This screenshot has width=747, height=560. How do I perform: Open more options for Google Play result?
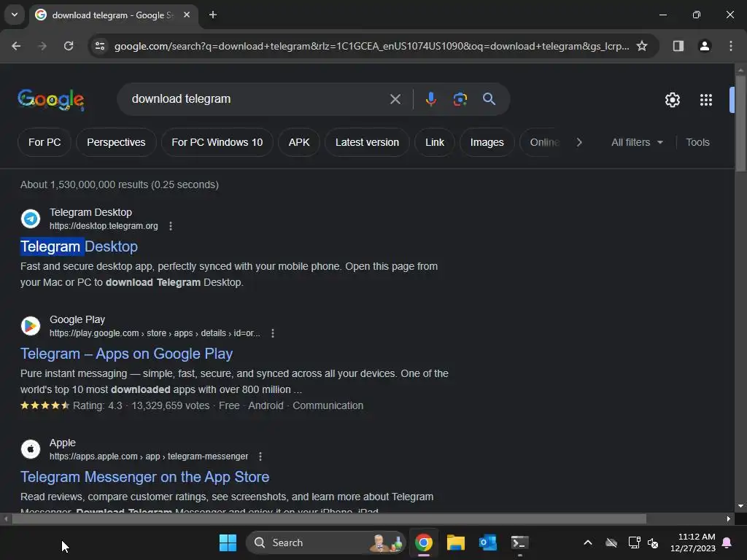click(x=273, y=333)
